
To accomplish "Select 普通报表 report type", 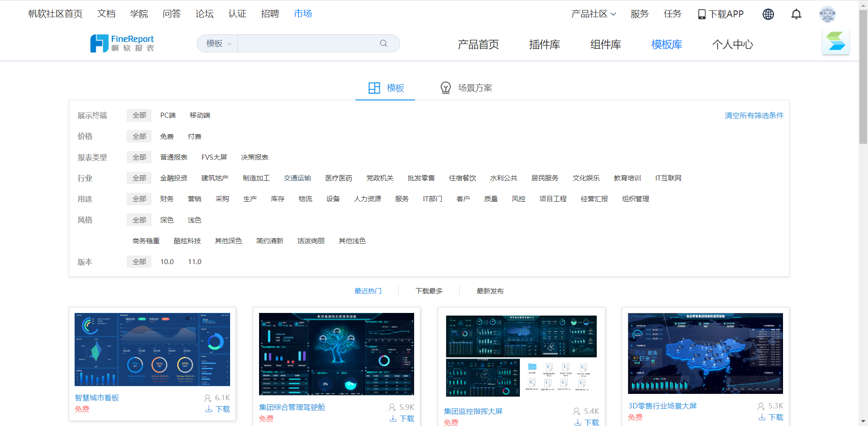I will click(x=174, y=157).
